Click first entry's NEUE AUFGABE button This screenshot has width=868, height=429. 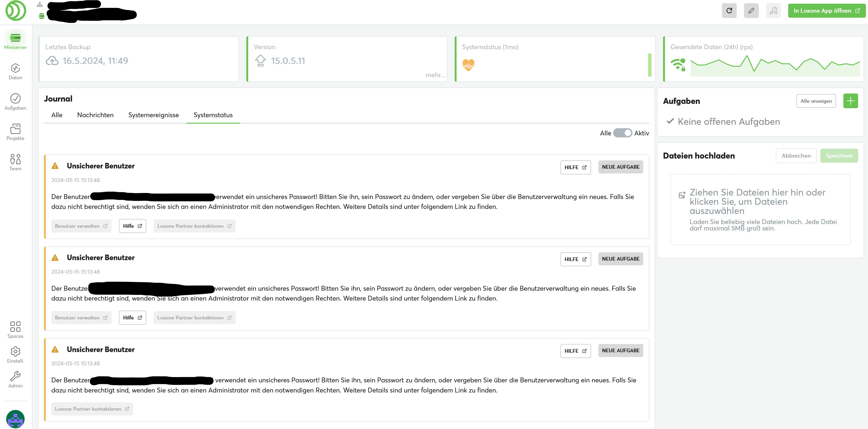(620, 167)
